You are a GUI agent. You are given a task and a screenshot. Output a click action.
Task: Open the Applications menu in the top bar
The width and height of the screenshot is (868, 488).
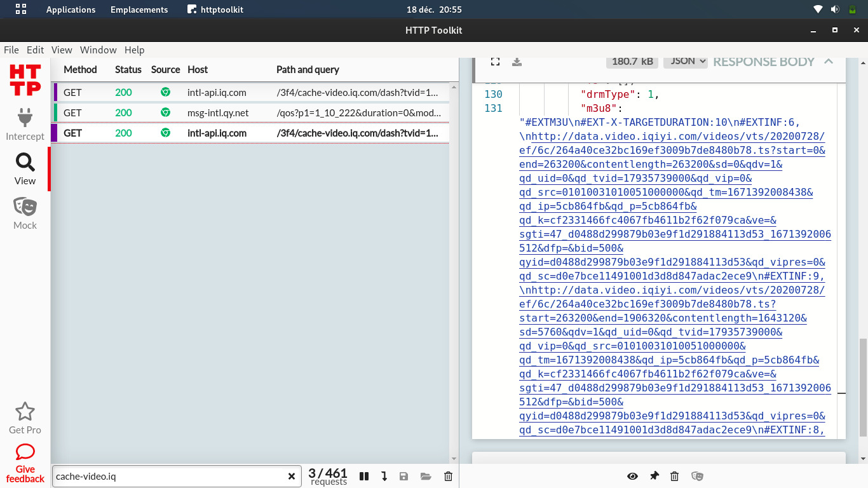(x=71, y=10)
